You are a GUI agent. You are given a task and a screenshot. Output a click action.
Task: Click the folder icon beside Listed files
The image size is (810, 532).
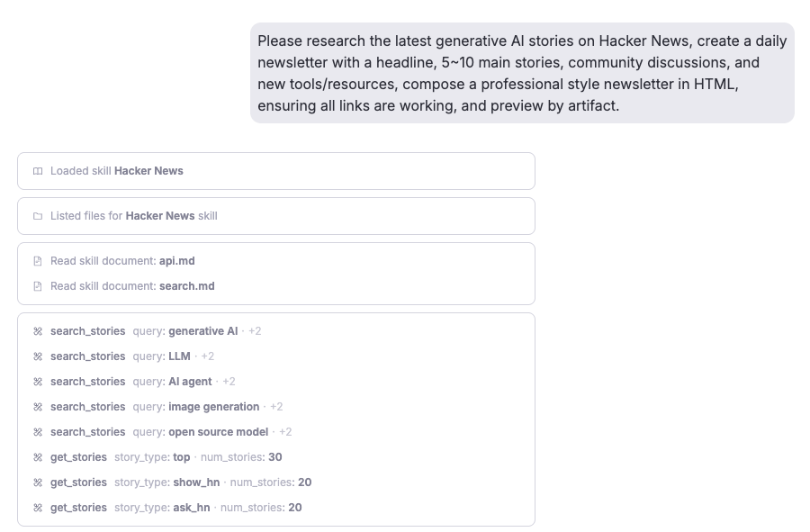[x=38, y=216]
